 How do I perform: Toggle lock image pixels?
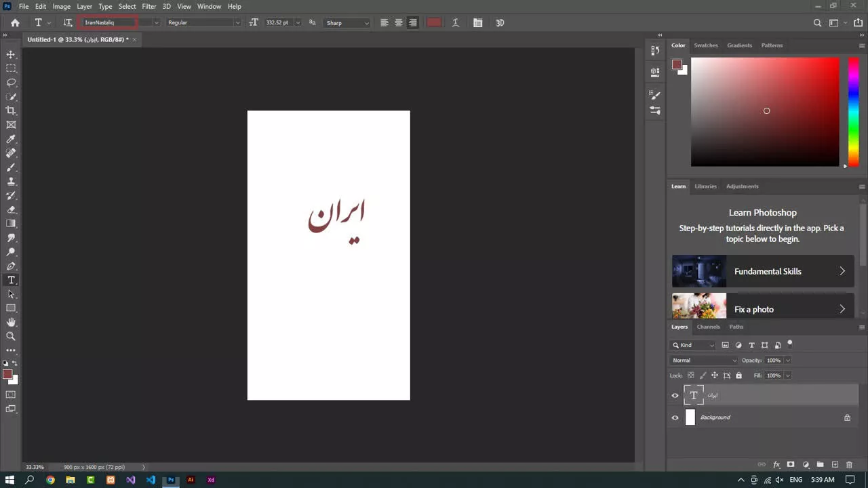point(703,375)
